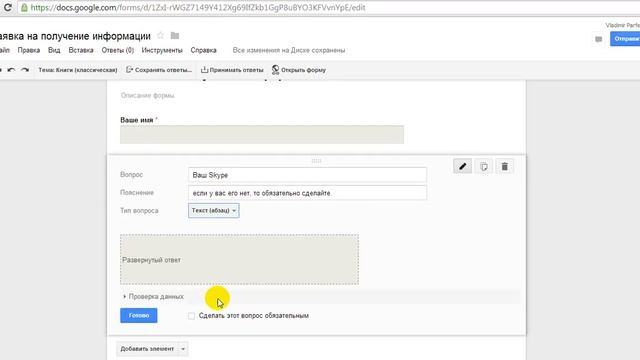
Task: Duplicate the Ваш Skype question
Action: 484,167
